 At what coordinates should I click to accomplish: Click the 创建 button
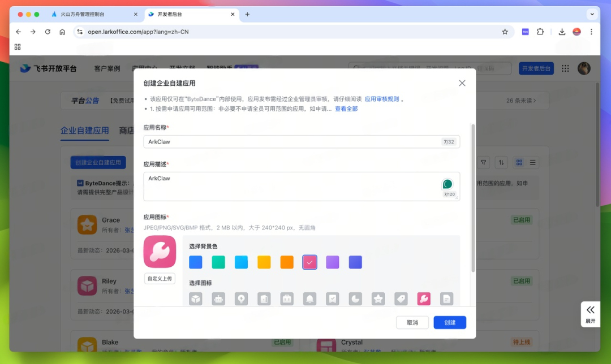tap(450, 322)
